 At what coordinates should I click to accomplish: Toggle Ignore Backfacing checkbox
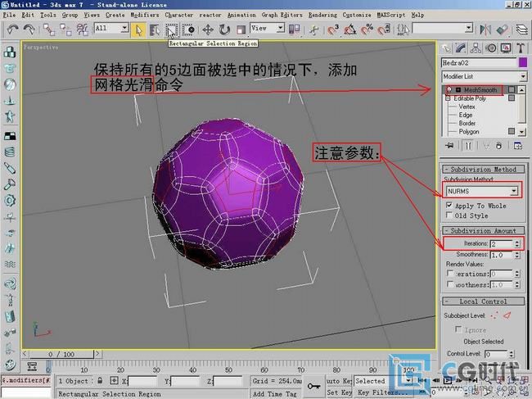(458, 329)
